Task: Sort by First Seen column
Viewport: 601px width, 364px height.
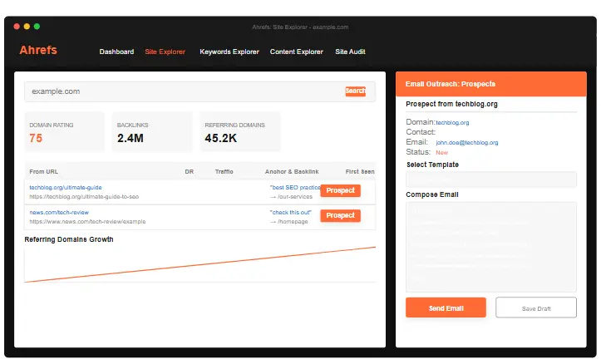Action: point(360,172)
